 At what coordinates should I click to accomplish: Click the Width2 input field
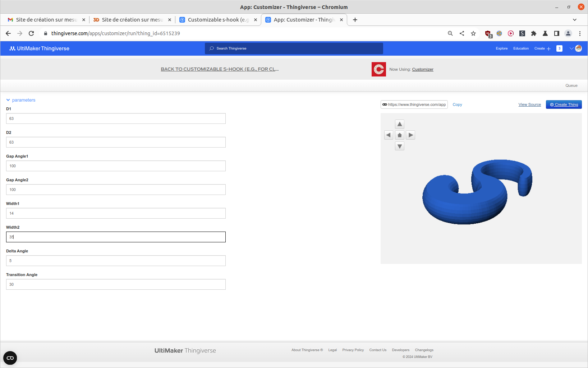(116, 237)
